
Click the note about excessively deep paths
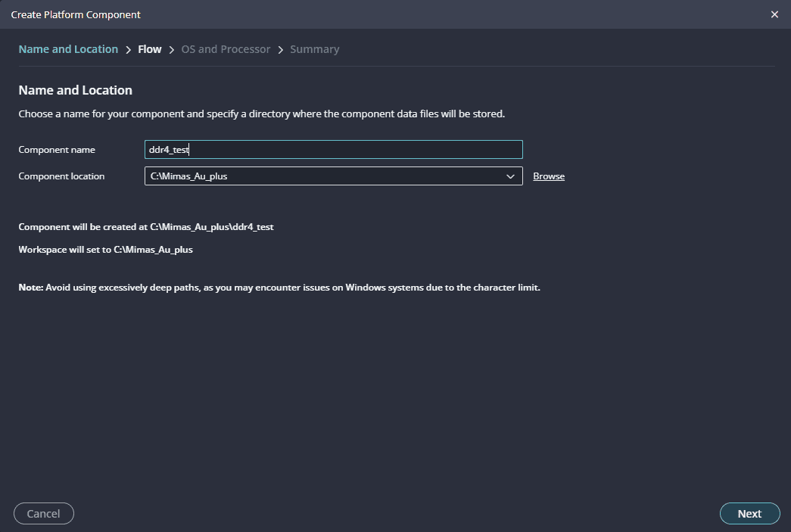click(x=279, y=288)
